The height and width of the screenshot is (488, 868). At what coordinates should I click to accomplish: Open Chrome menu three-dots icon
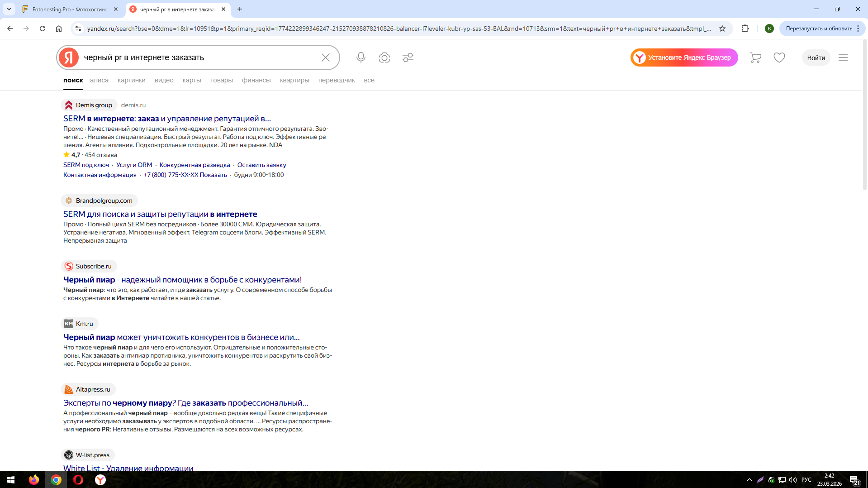coord(858,29)
